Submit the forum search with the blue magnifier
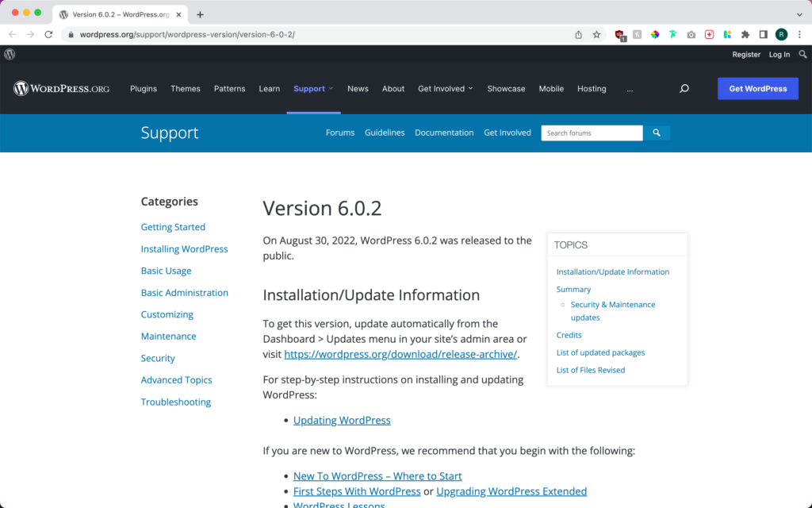The height and width of the screenshot is (508, 812). (657, 133)
